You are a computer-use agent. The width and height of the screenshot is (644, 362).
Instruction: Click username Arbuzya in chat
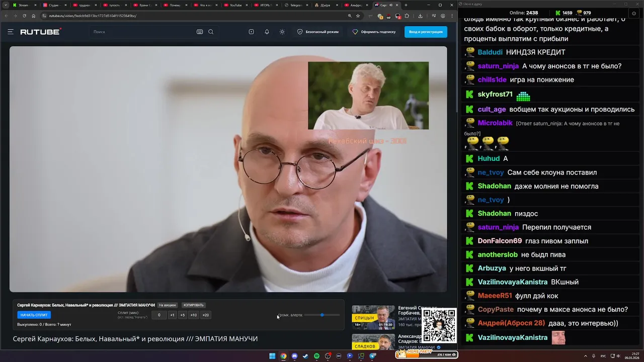(x=492, y=268)
